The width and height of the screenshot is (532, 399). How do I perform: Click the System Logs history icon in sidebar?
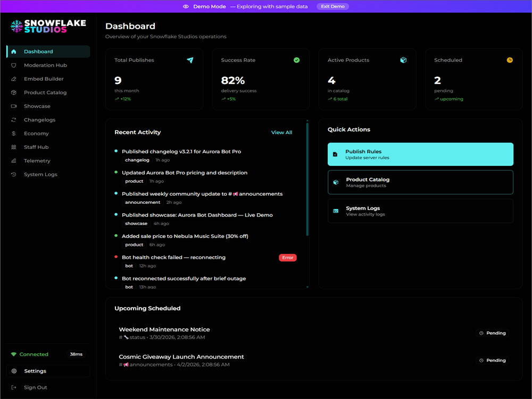tap(14, 174)
